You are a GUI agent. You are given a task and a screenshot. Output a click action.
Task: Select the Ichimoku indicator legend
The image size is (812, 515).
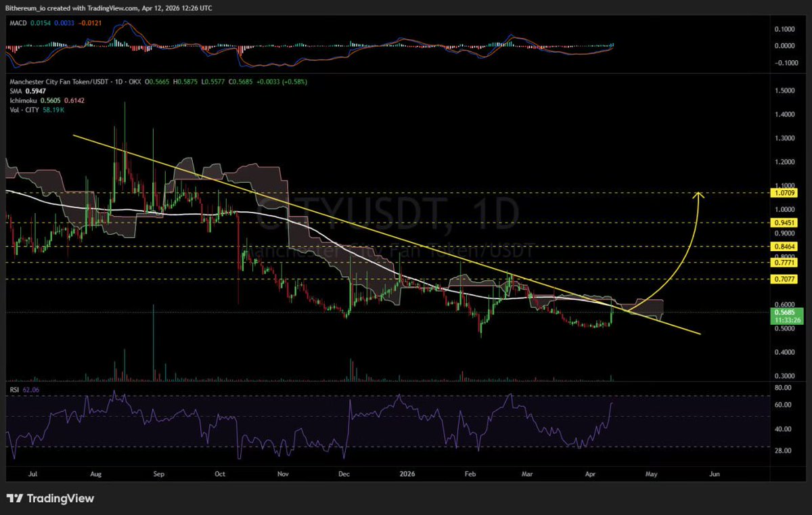pyautogui.click(x=22, y=100)
